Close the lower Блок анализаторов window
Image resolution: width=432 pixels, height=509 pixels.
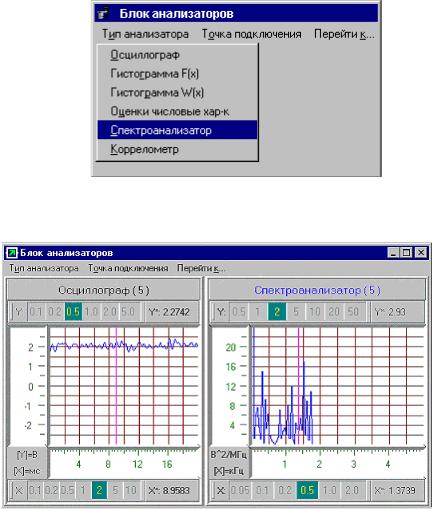click(421, 253)
